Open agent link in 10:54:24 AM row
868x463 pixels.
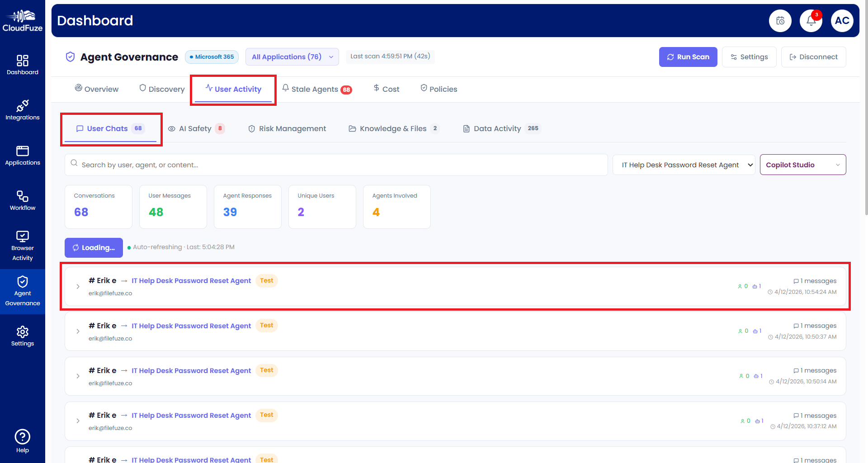coord(191,281)
